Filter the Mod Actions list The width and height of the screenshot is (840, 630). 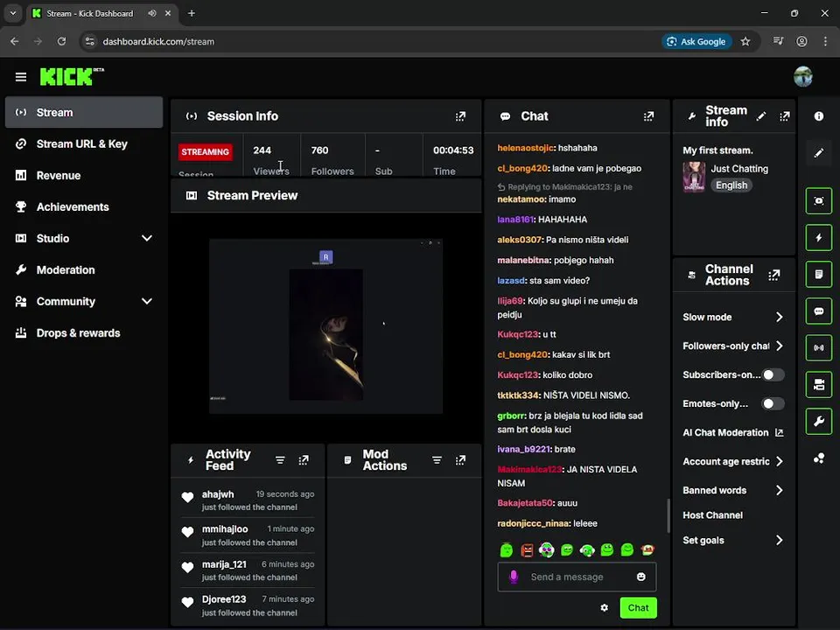click(437, 460)
